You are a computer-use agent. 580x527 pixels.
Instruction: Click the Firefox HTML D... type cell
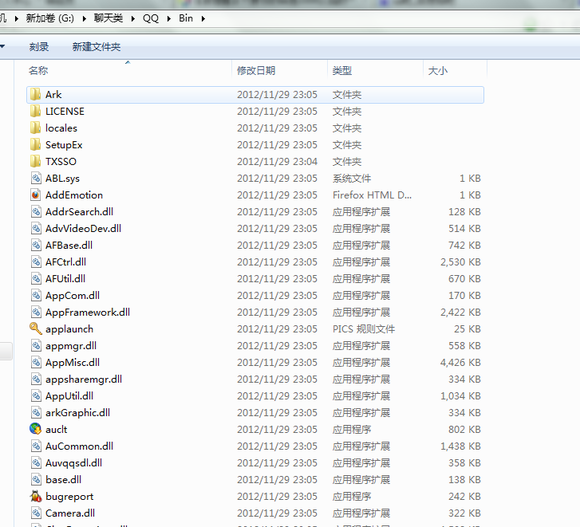[x=372, y=195]
